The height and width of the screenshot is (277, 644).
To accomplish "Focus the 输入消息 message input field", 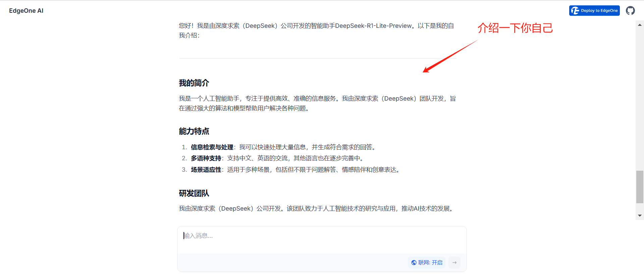I will (x=322, y=240).
